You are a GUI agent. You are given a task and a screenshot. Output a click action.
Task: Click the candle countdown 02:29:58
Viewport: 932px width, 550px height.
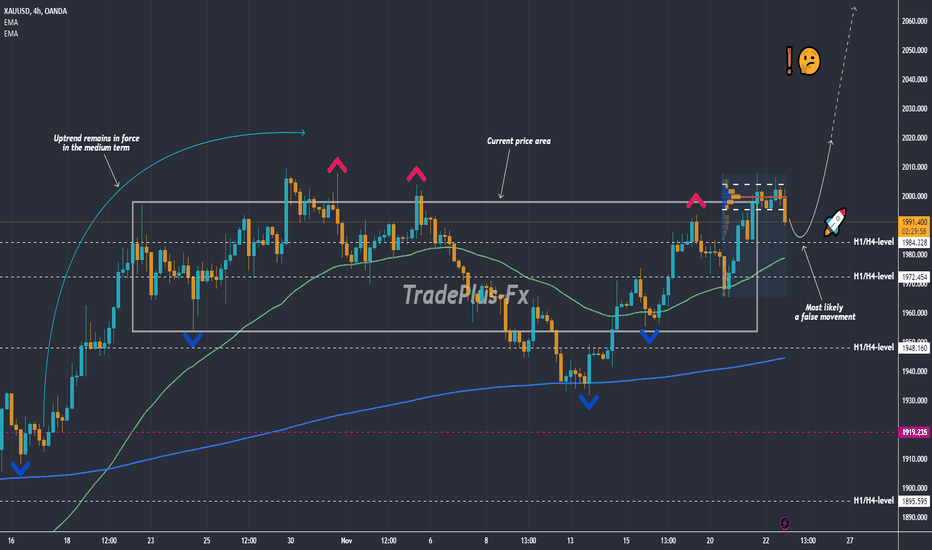coord(914,231)
